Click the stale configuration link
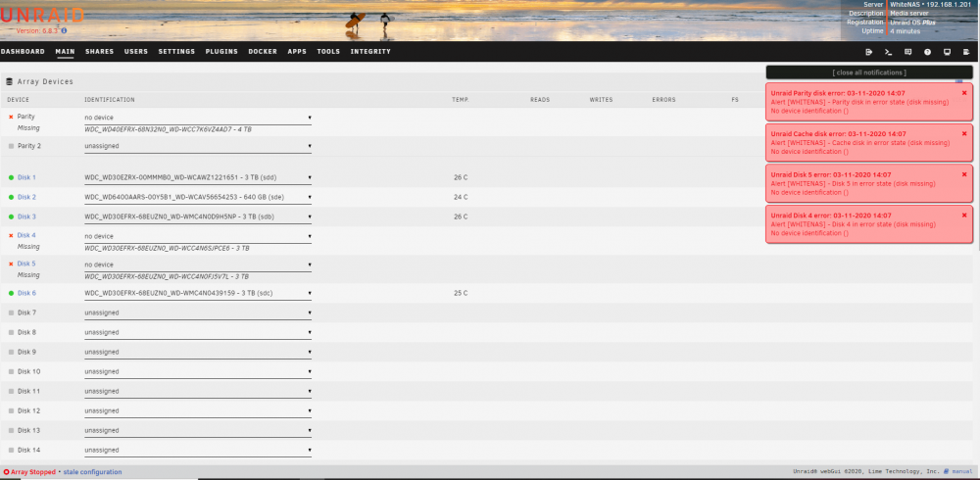The image size is (980, 480). [92, 472]
